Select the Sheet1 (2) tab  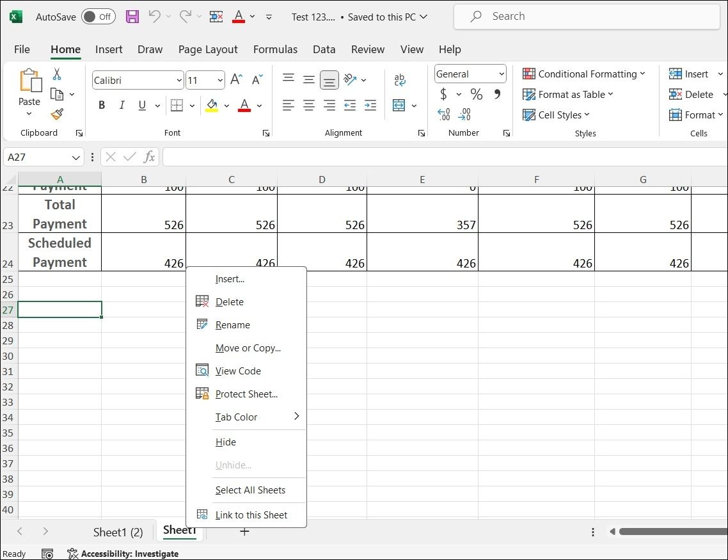[x=118, y=531]
